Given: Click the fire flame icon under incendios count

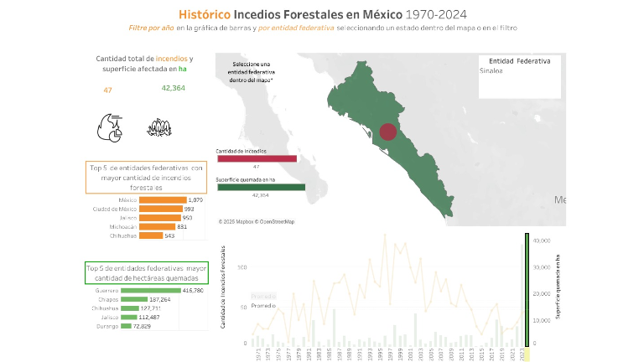Looking at the screenshot, I should click(x=110, y=128).
